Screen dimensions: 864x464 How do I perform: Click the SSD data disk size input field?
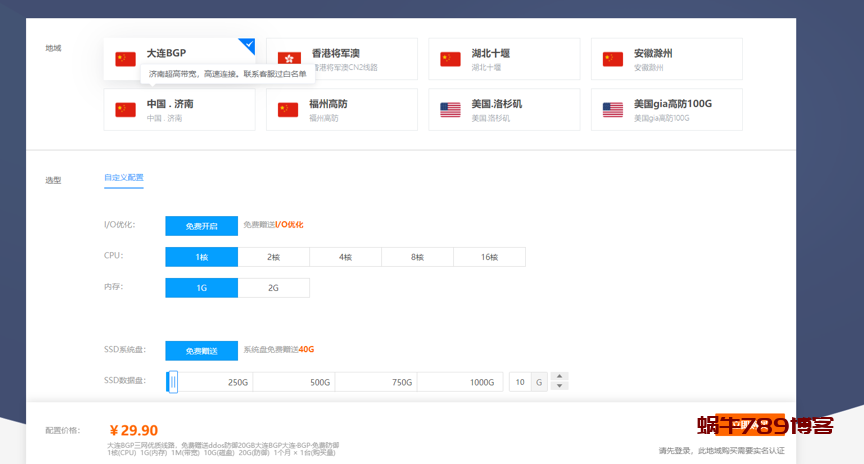click(x=520, y=382)
